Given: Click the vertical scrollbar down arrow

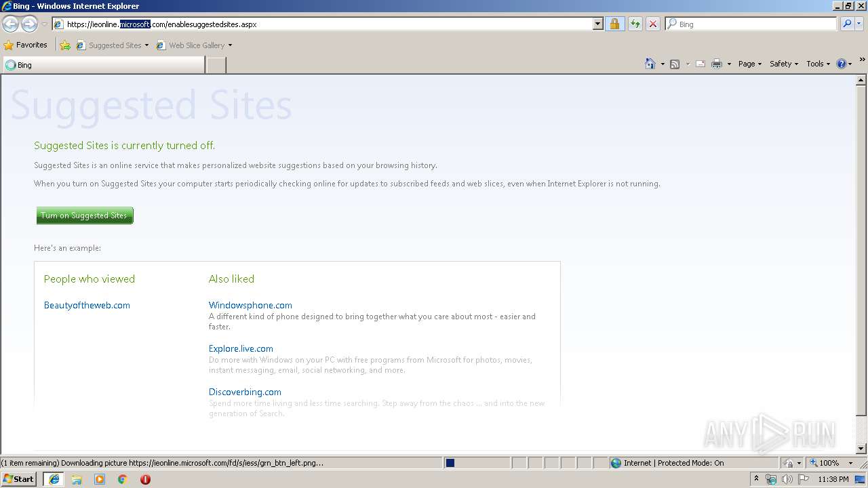Looking at the screenshot, I should coord(861,449).
